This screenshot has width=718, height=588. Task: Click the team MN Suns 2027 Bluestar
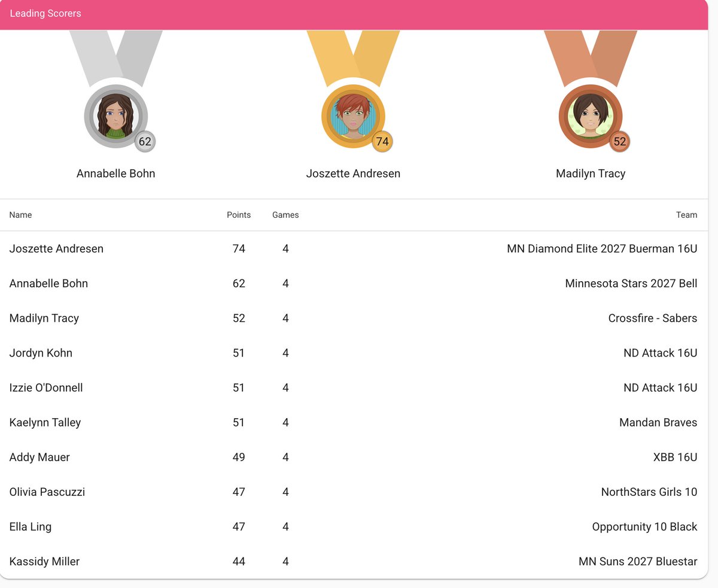tap(638, 561)
